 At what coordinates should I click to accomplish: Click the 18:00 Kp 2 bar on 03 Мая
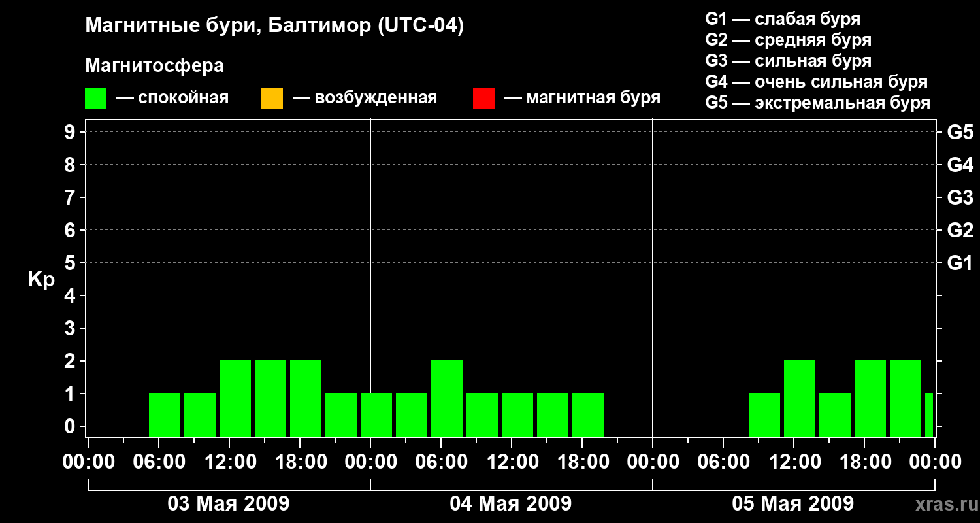point(306,398)
